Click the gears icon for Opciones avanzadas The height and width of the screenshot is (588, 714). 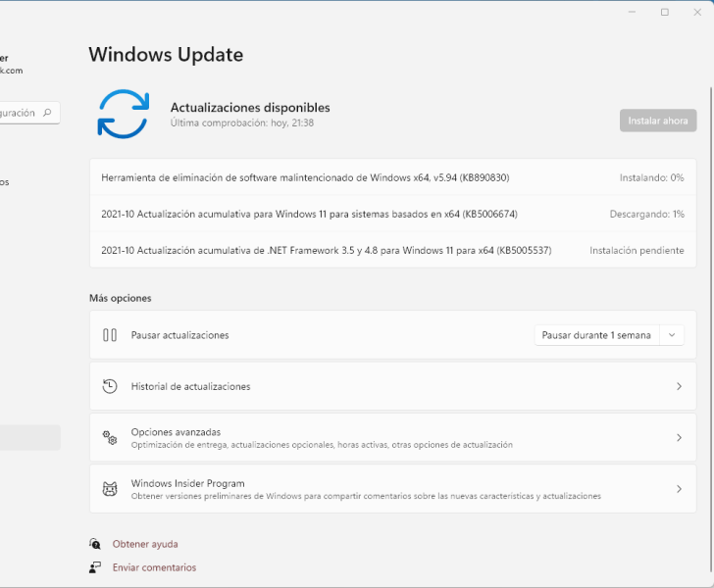[110, 437]
